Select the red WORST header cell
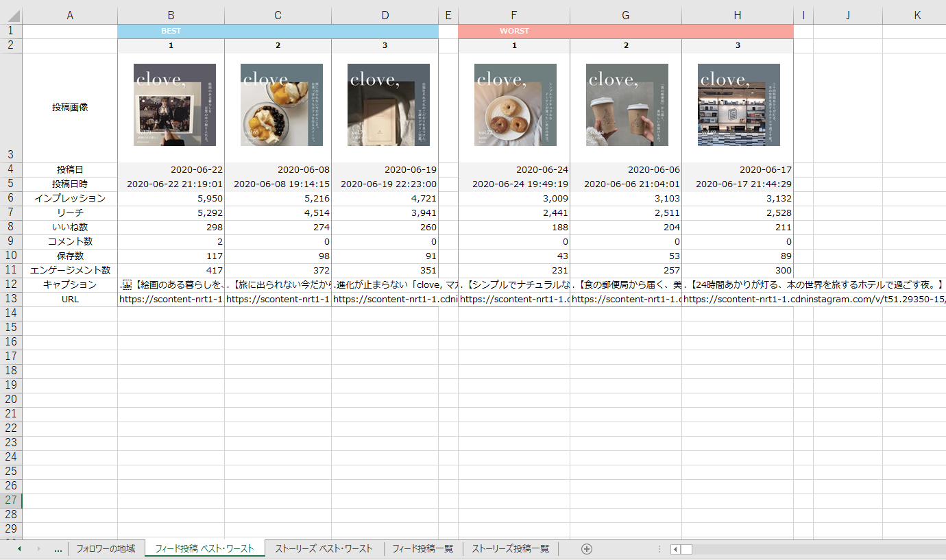The image size is (946, 560). coord(625,31)
